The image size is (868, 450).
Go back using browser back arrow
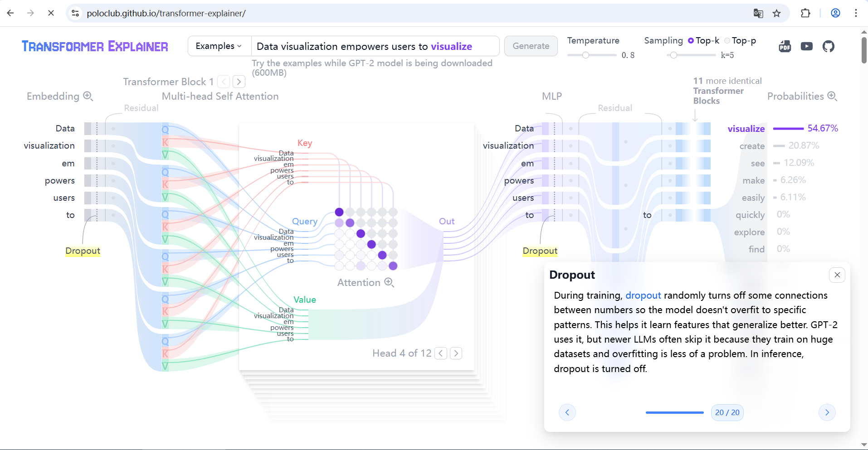pyautogui.click(x=10, y=13)
